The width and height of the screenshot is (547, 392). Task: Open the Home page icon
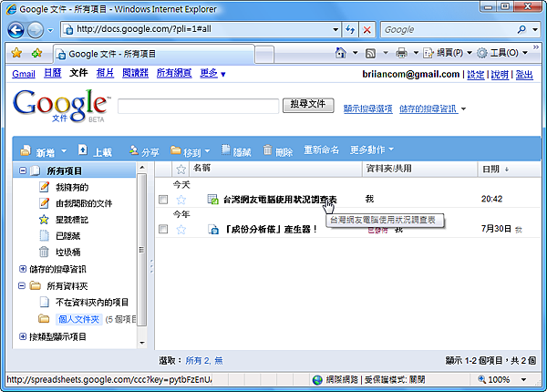(340, 53)
